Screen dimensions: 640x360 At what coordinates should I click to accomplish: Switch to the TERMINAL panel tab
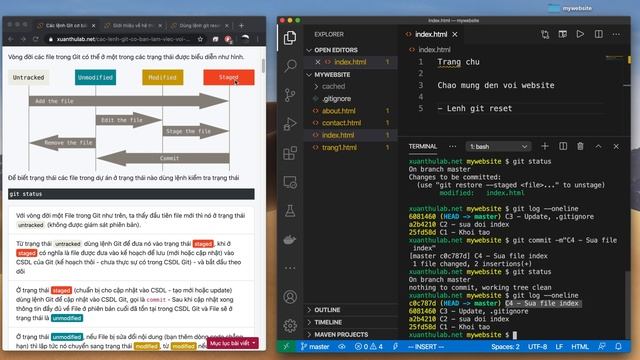pyautogui.click(x=422, y=146)
